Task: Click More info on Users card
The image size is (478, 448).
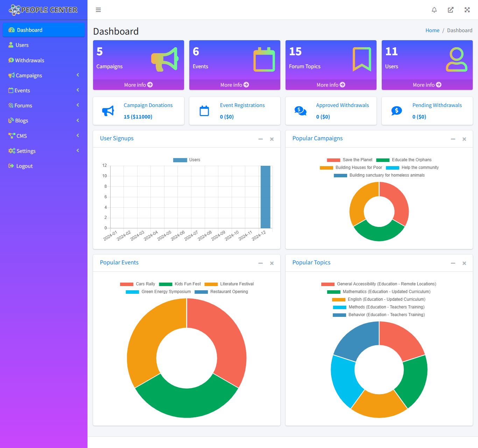Action: [427, 85]
